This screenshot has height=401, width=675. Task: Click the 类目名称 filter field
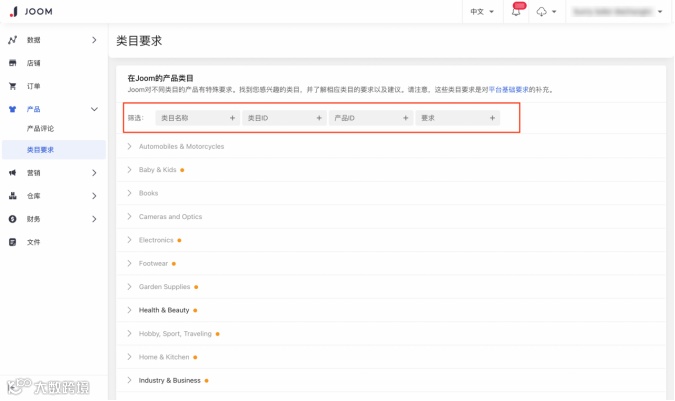(198, 118)
